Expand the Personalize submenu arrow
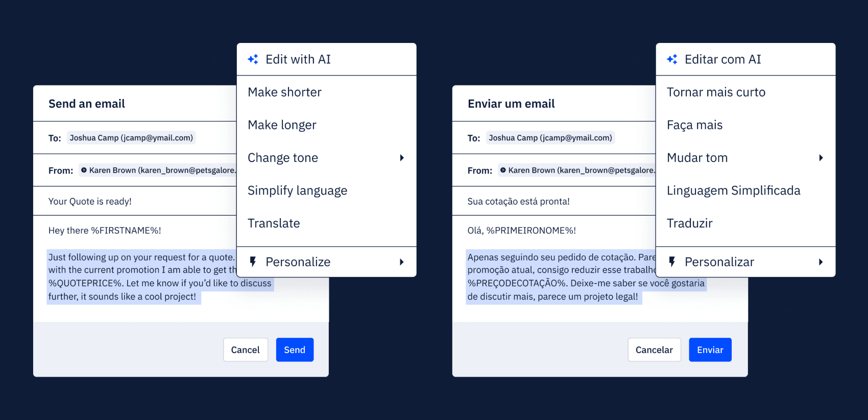The width and height of the screenshot is (868, 420). click(402, 262)
